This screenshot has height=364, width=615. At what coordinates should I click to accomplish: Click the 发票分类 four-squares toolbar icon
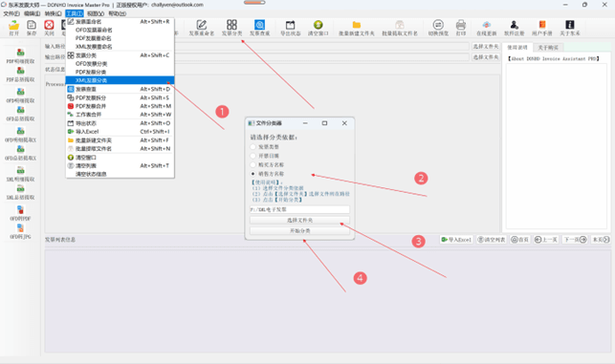pos(231,25)
